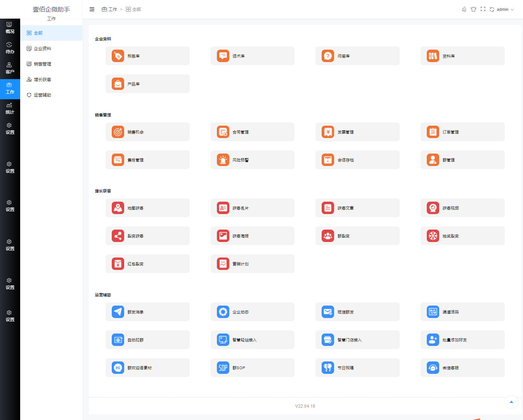523x420 pixels.
Task: Click the 壹佰企微助手 app title
Action: pyautogui.click(x=51, y=9)
